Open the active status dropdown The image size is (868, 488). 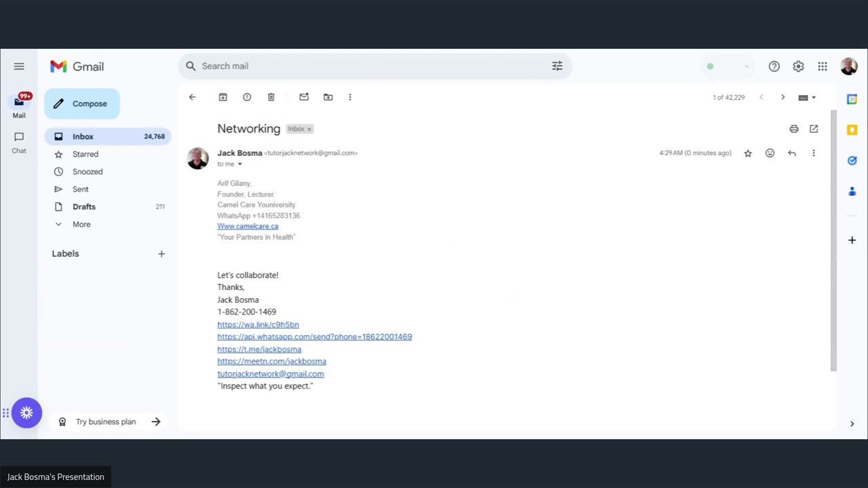[x=728, y=66]
